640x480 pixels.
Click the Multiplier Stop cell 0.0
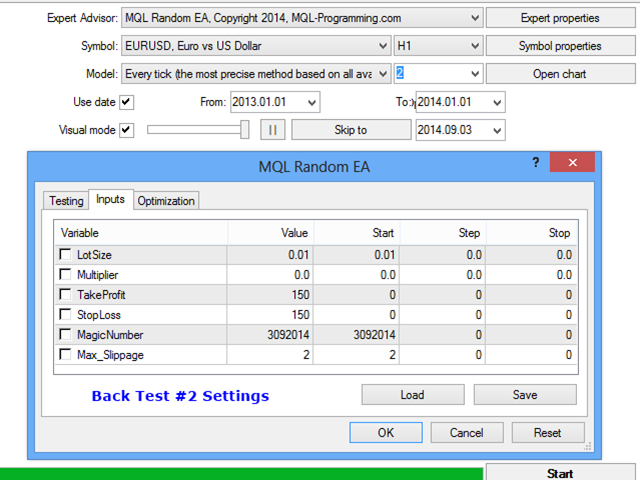point(531,275)
